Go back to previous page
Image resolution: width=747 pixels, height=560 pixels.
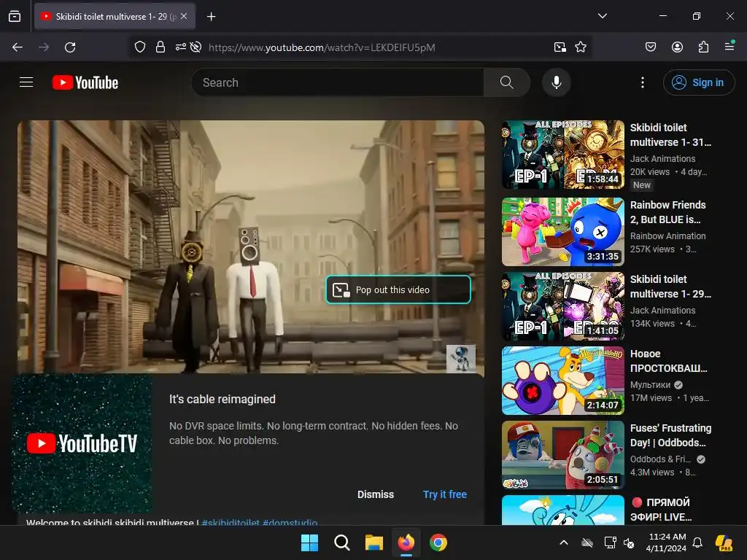18,47
